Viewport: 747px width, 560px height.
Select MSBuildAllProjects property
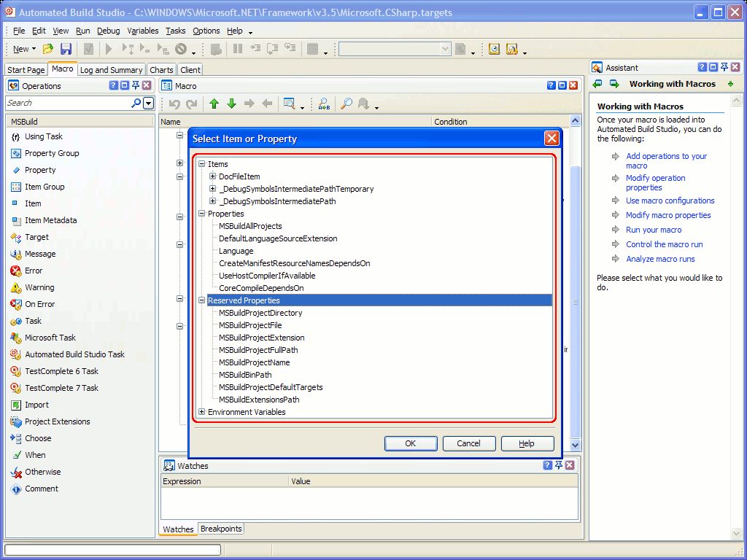(250, 226)
